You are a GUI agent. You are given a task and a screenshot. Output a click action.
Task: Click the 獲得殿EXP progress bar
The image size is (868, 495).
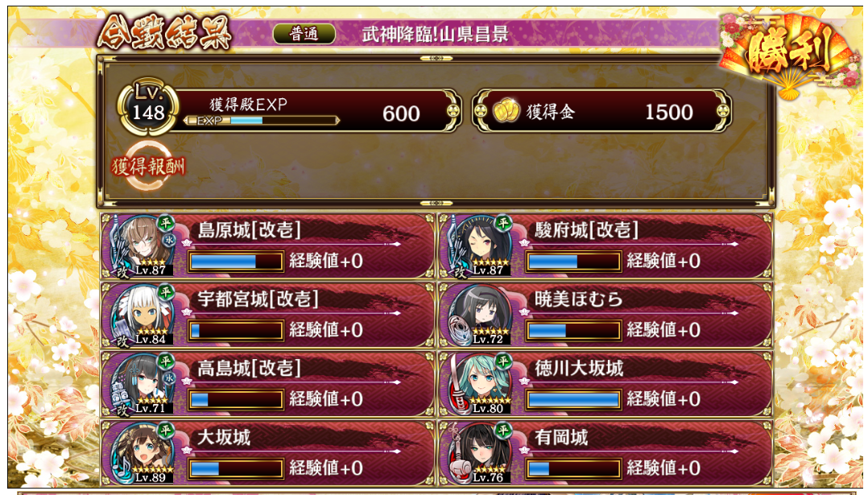262,120
